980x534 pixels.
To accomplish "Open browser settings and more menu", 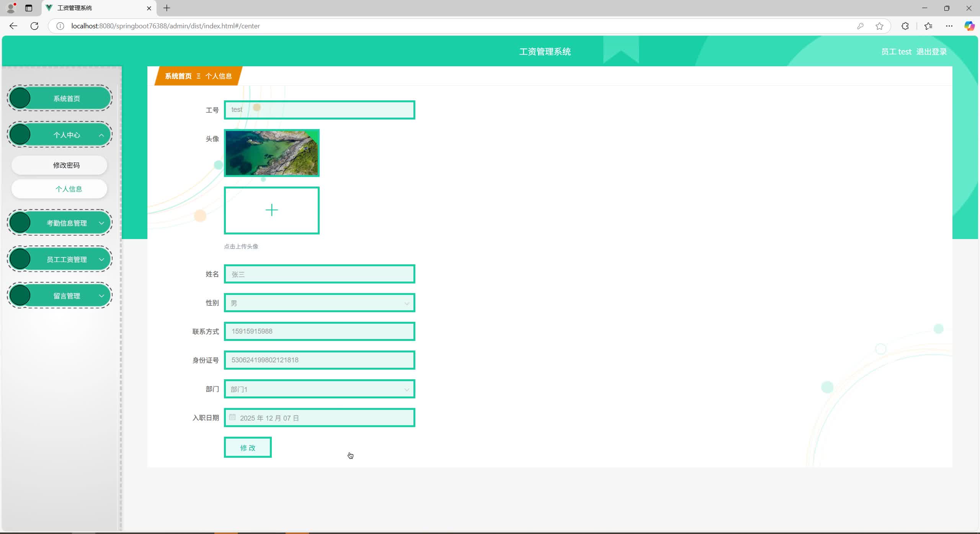I will 949,26.
